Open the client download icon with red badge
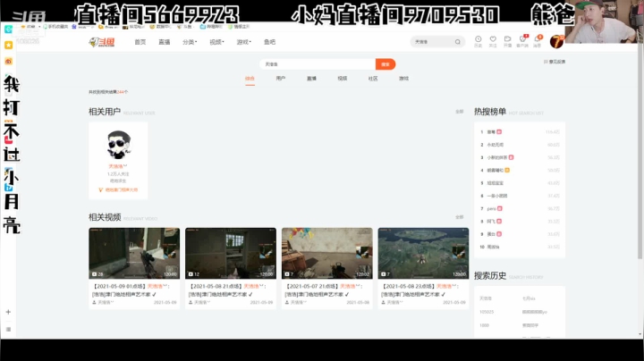The height and width of the screenshot is (361, 644). pos(522,41)
